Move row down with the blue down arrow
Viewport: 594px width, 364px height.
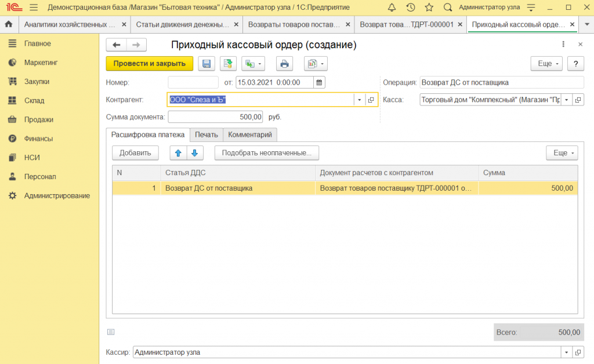pos(194,153)
